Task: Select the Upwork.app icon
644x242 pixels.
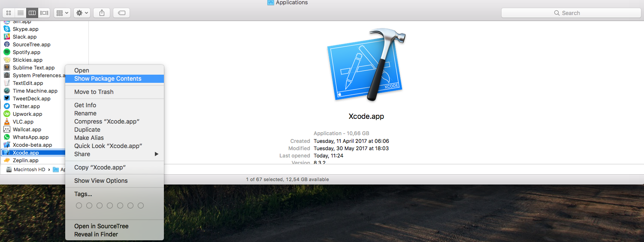Action: point(7,114)
